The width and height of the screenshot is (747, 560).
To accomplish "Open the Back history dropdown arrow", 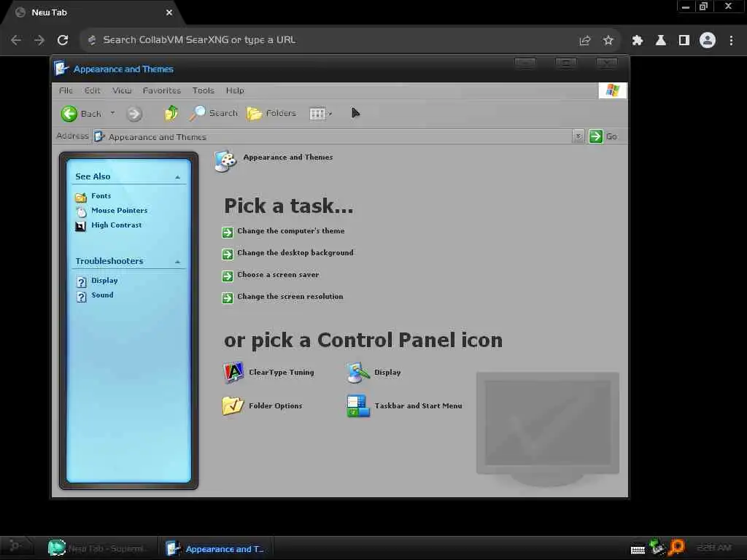I will (112, 113).
